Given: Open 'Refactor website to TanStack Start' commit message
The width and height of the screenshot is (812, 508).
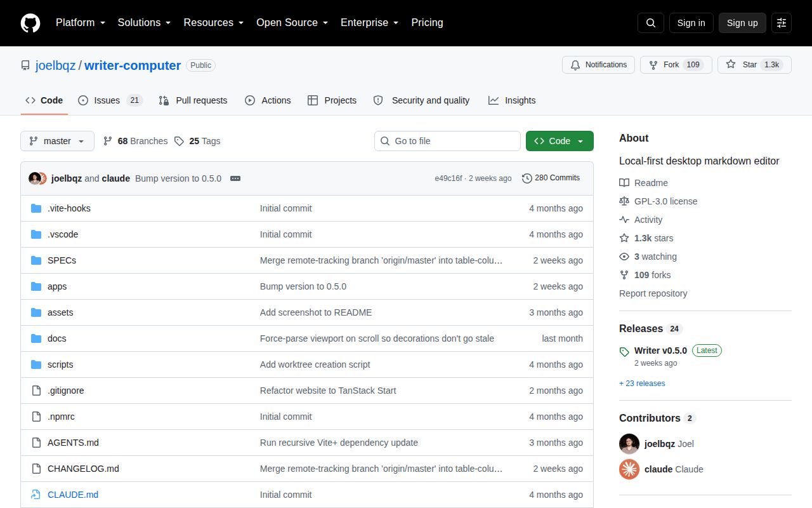Looking at the screenshot, I should [328, 391].
